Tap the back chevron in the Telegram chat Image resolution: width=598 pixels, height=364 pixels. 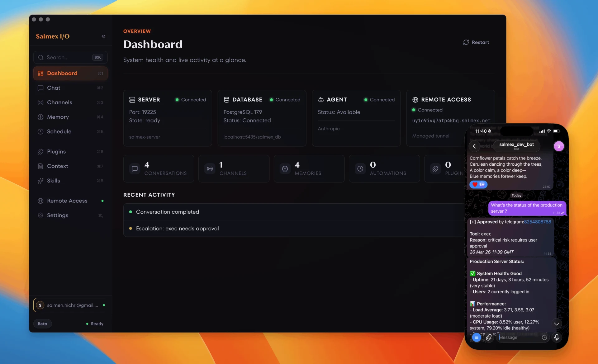pyautogui.click(x=474, y=146)
